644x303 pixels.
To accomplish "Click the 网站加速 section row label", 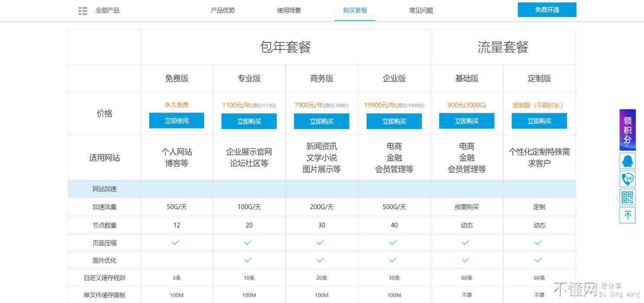I will coord(104,189).
